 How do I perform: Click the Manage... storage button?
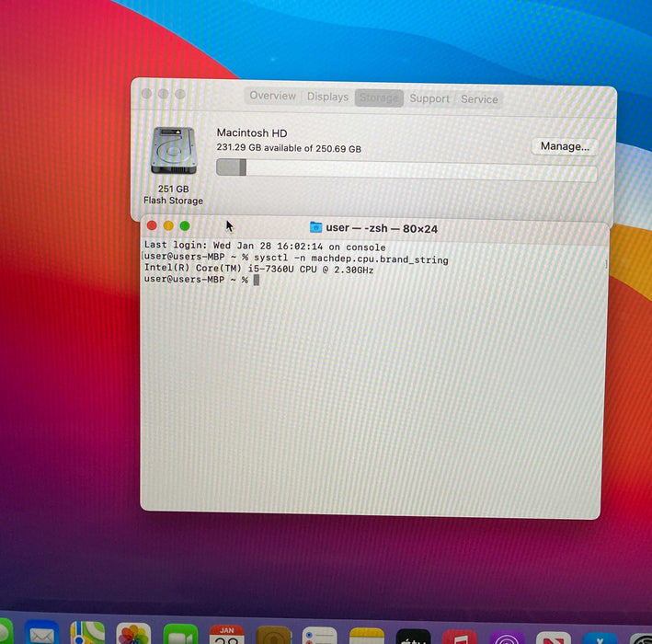(x=565, y=146)
